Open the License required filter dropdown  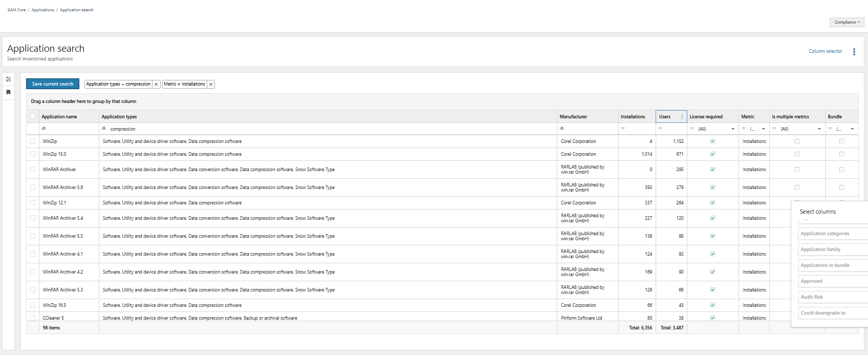pyautogui.click(x=732, y=129)
